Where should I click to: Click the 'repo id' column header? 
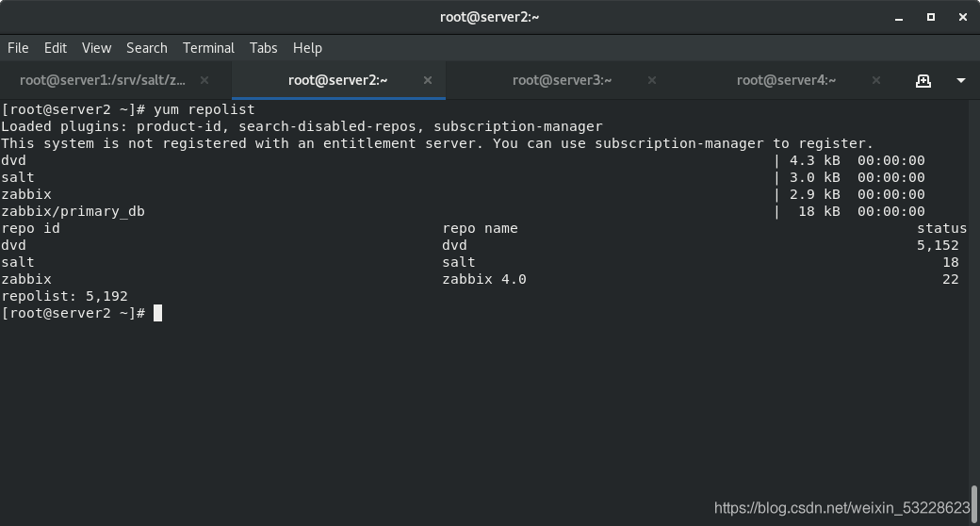(30, 228)
